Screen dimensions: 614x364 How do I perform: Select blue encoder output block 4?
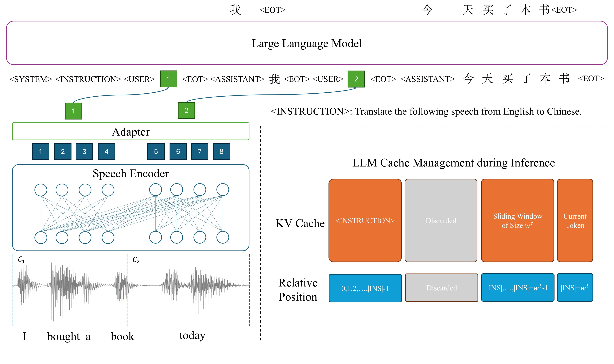pos(106,151)
